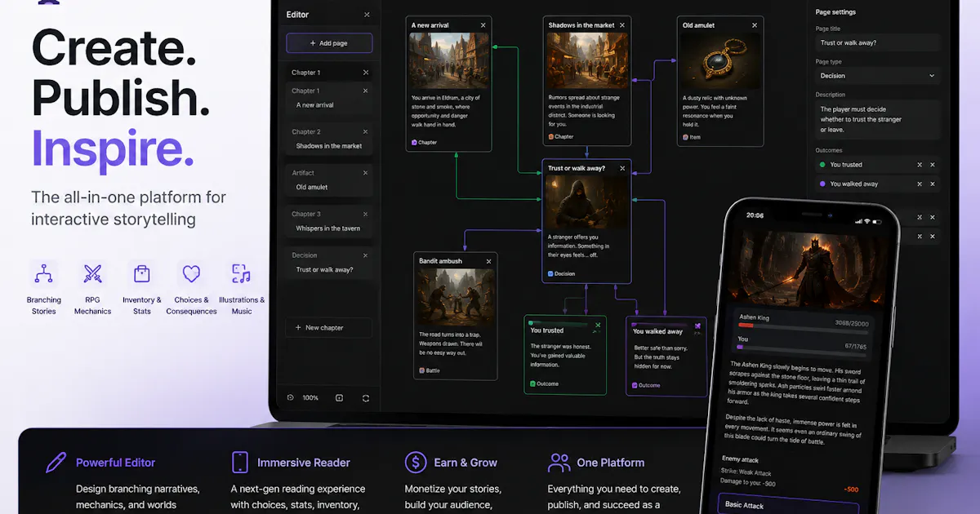Screen dimensions: 980x514
Task: Click the Branching Stories feature icon
Action: point(43,273)
